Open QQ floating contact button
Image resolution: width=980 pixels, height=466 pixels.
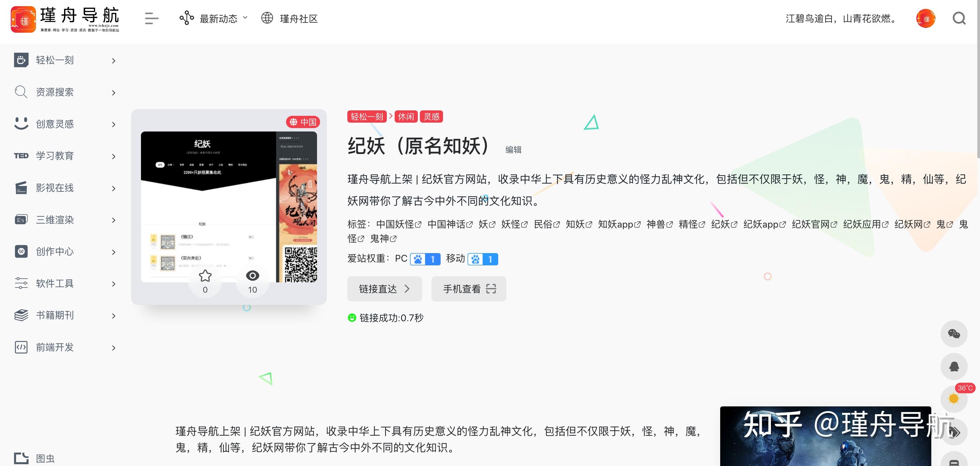click(954, 366)
